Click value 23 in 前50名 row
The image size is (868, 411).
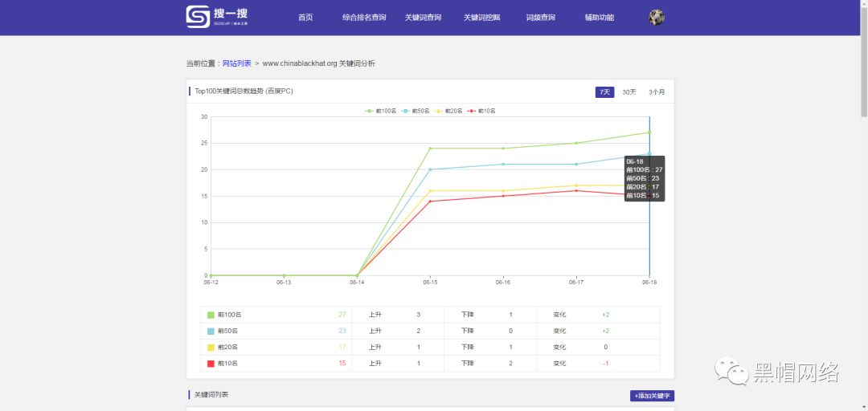point(342,331)
